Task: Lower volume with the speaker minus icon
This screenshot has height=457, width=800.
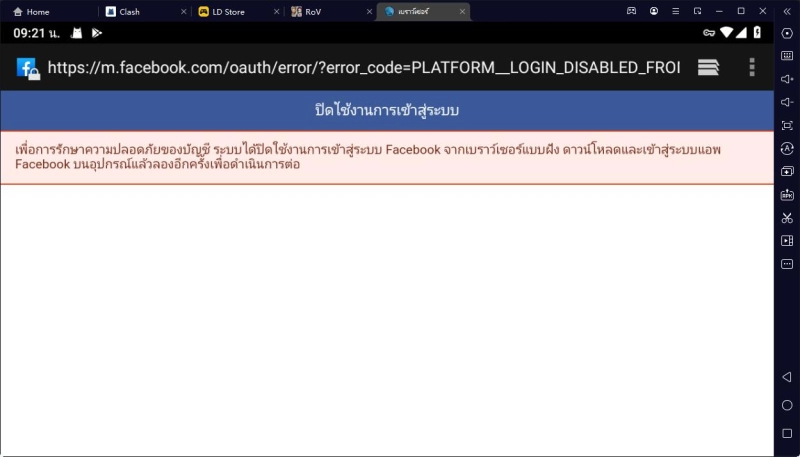Action: tap(787, 102)
